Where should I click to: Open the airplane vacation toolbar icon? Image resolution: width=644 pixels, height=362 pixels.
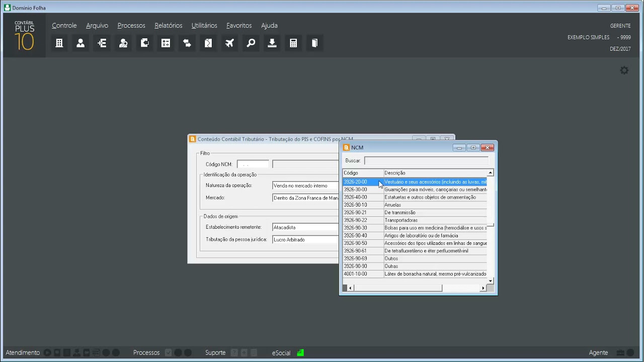[x=230, y=43]
